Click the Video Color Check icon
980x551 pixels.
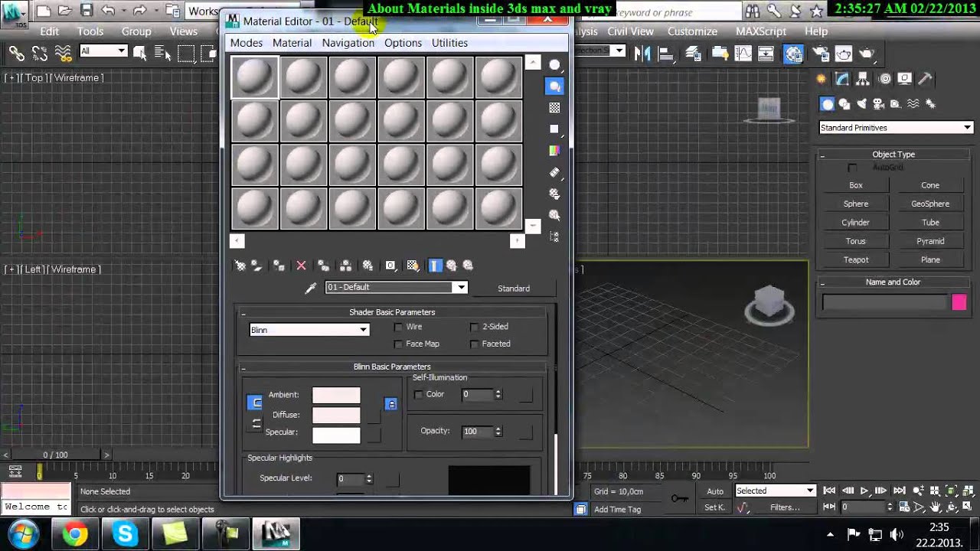point(554,151)
